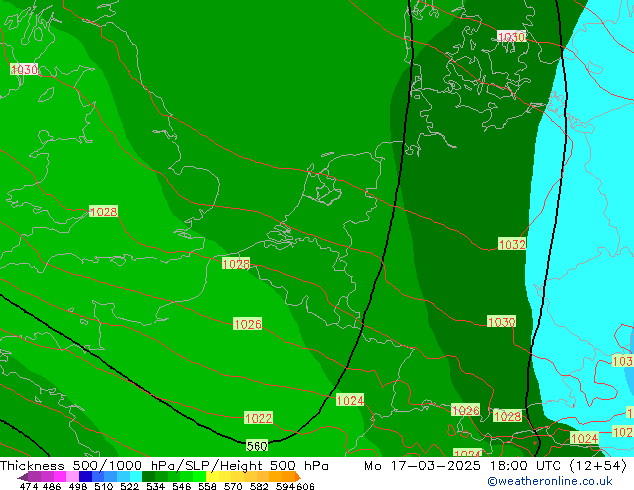Image resolution: width=634 pixels, height=490 pixels.
Task: Click the 474 legend value
Action: [29, 486]
